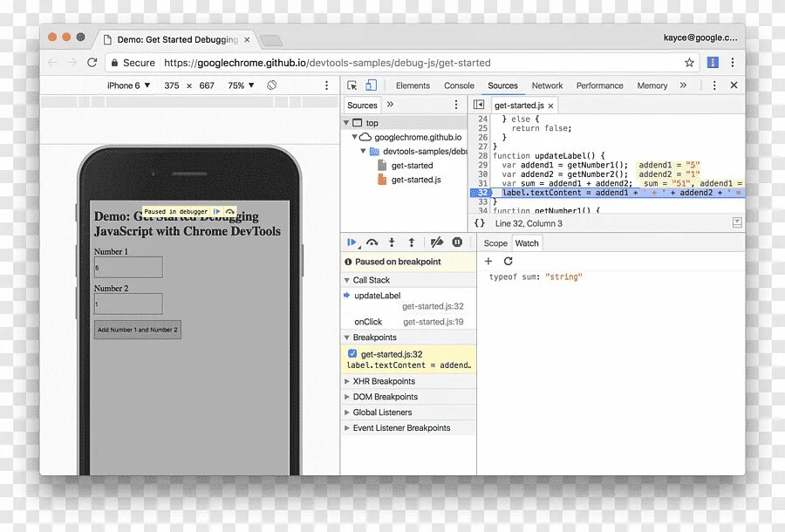Viewport: 785px width, 532px height.
Task: Toggle the device toolbar icon
Action: [371, 85]
